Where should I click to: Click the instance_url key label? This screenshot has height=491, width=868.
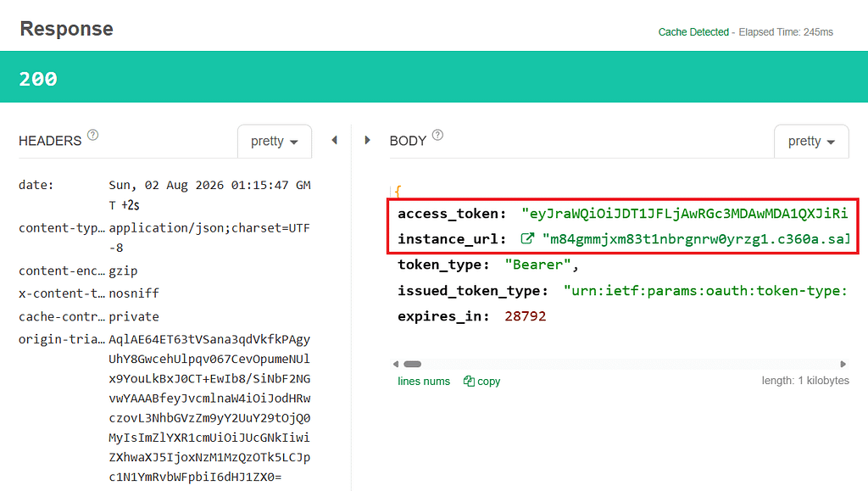[452, 238]
